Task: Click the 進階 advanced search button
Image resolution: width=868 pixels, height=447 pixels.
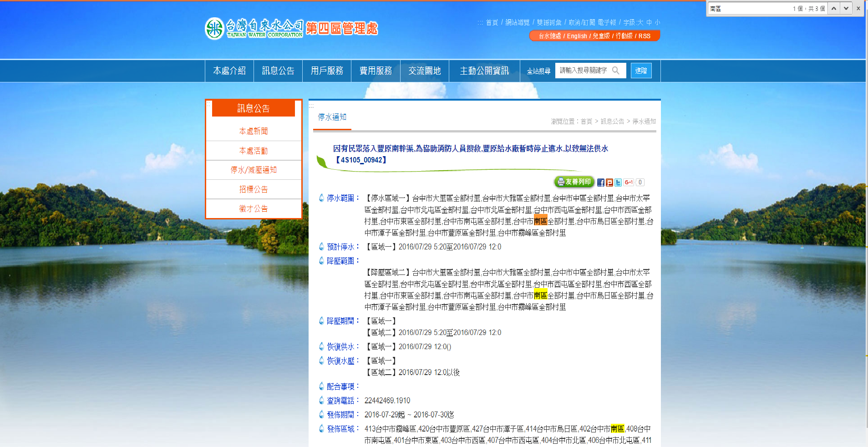Action: (641, 71)
